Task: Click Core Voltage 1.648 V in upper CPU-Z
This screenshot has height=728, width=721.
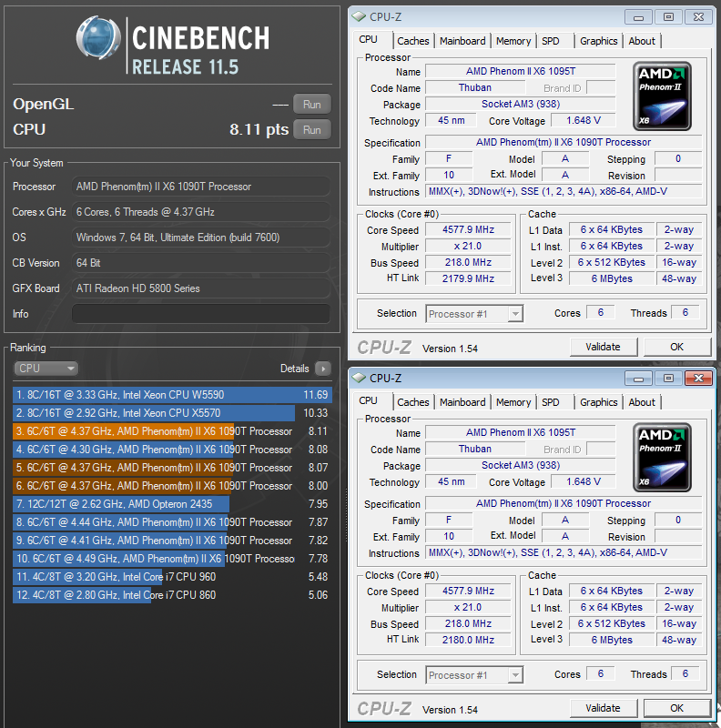Action: [x=584, y=120]
